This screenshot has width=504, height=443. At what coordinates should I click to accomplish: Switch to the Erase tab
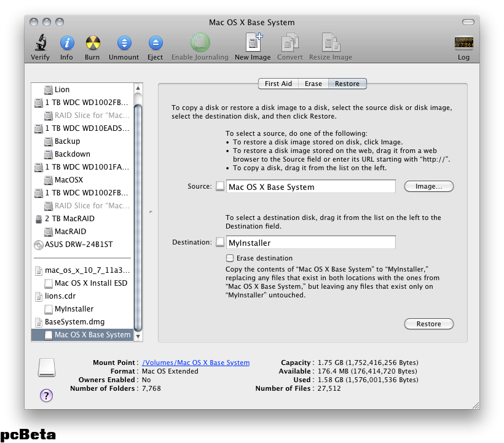click(313, 84)
